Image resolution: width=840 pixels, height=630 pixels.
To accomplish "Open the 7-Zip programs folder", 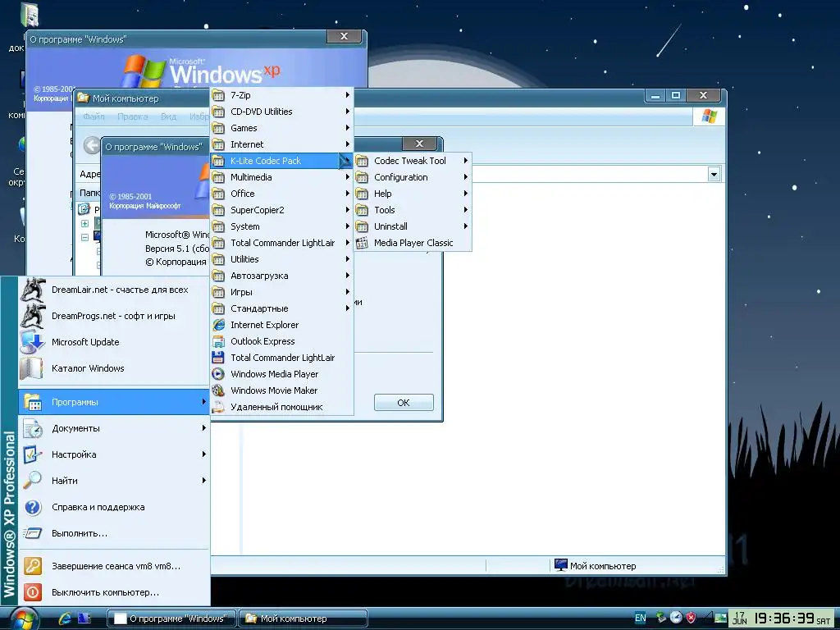I will tap(282, 95).
